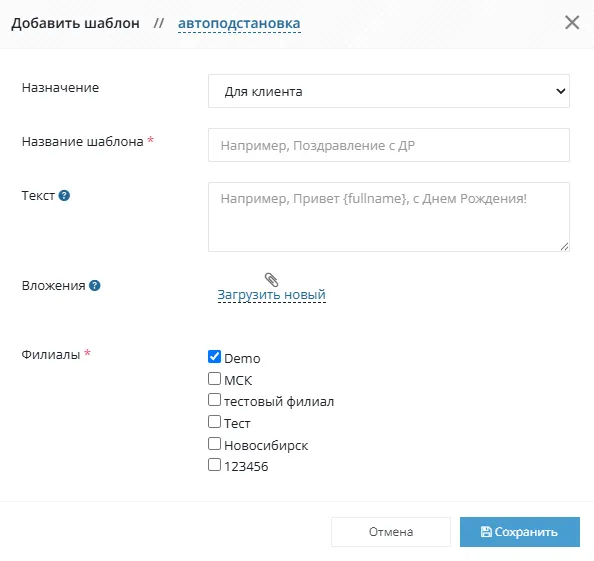Viewport: 594px width, 561px height.
Task: Click the paperclip attachment icon
Action: tap(271, 280)
